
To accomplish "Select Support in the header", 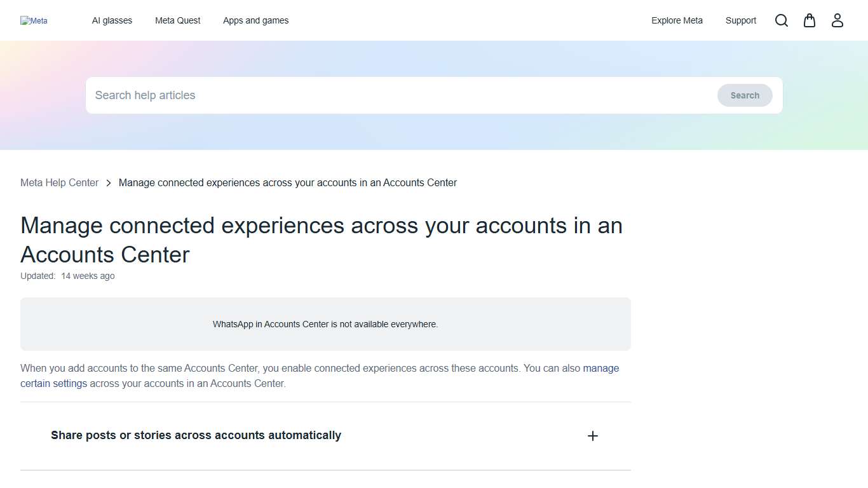I will [x=740, y=20].
